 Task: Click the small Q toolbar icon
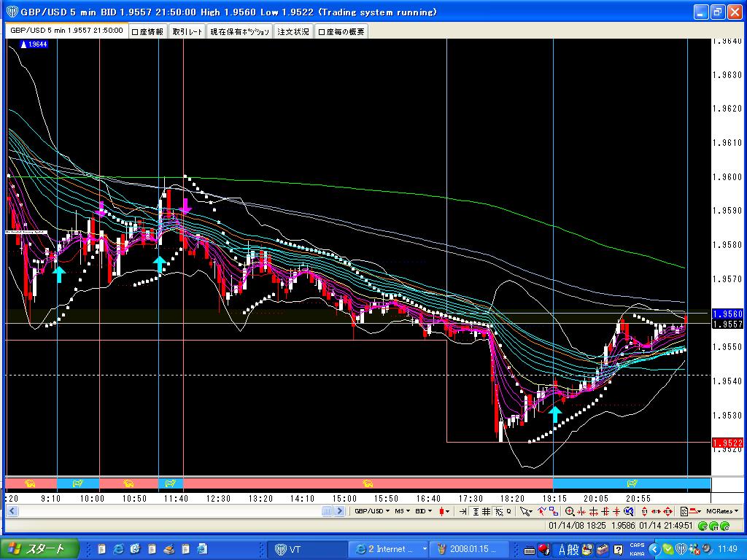[x=508, y=511]
